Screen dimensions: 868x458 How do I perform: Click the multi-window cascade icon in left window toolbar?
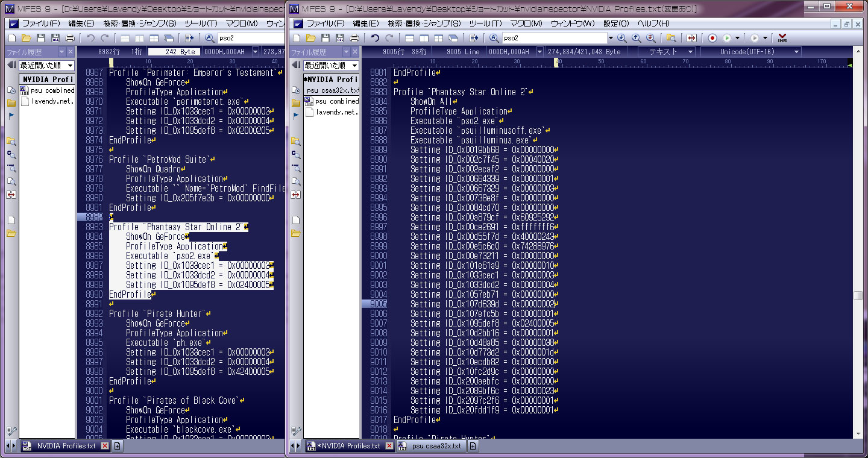(169, 38)
